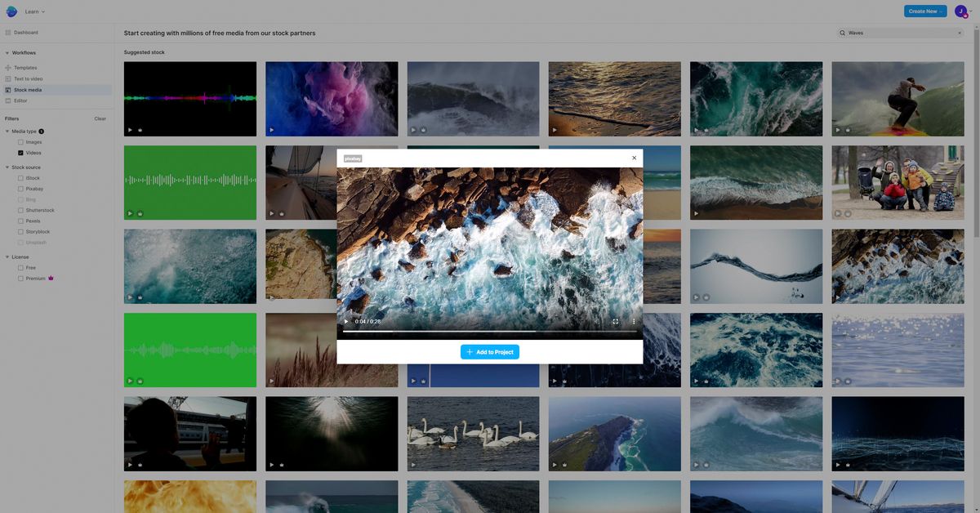Open the video player options menu

633,321
